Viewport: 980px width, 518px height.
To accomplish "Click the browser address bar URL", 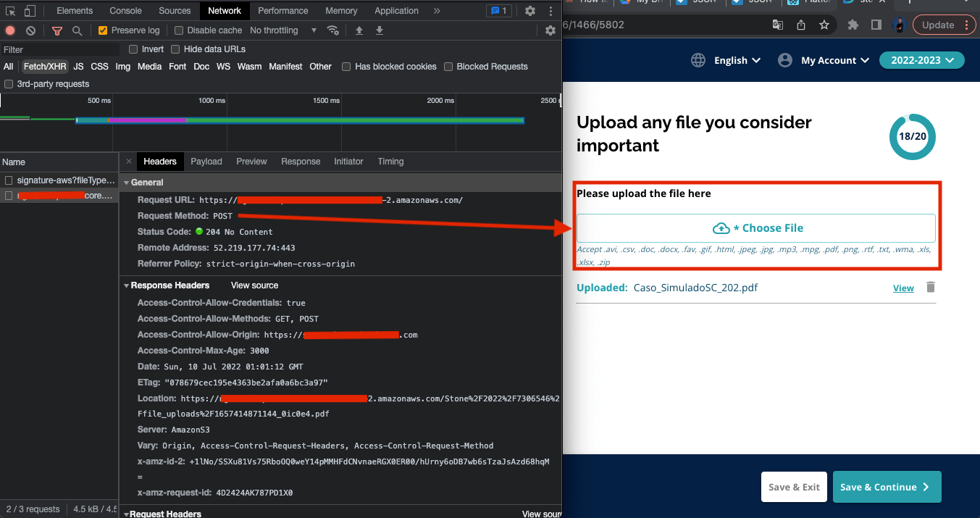I will click(593, 25).
